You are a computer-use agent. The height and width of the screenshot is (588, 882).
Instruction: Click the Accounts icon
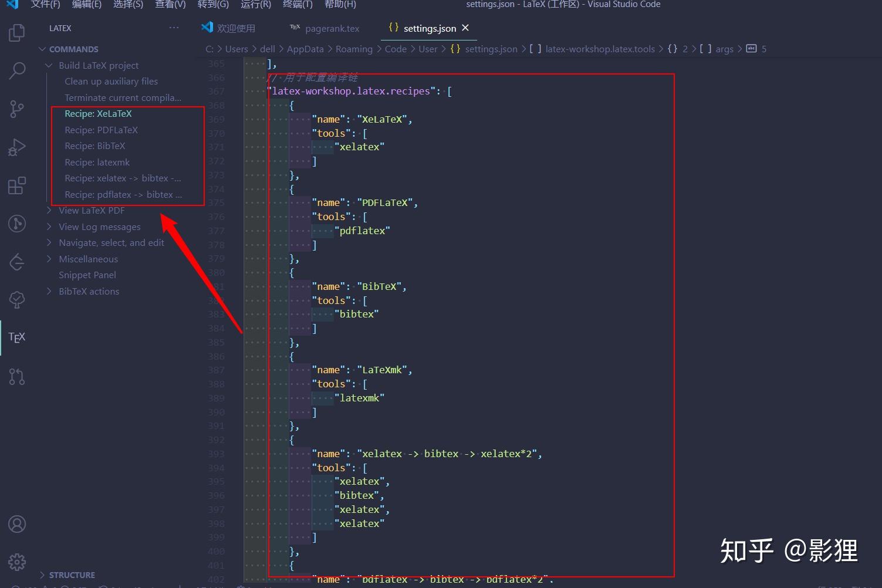click(16, 523)
